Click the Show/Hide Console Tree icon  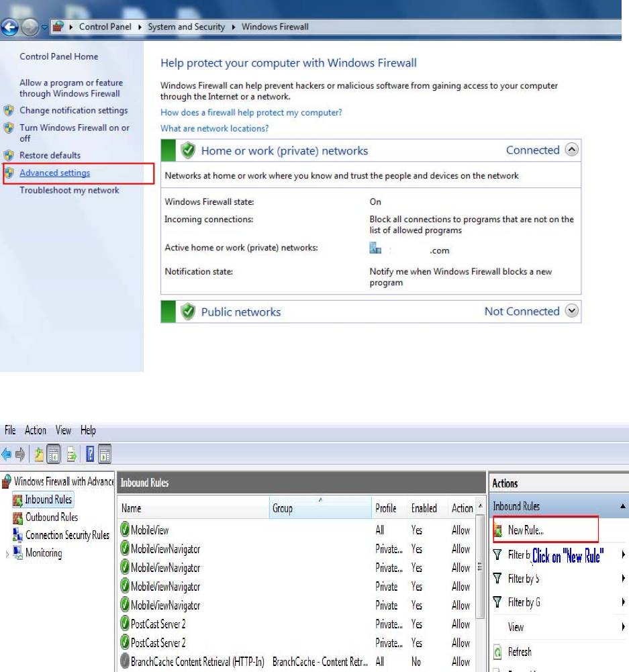coord(54,454)
